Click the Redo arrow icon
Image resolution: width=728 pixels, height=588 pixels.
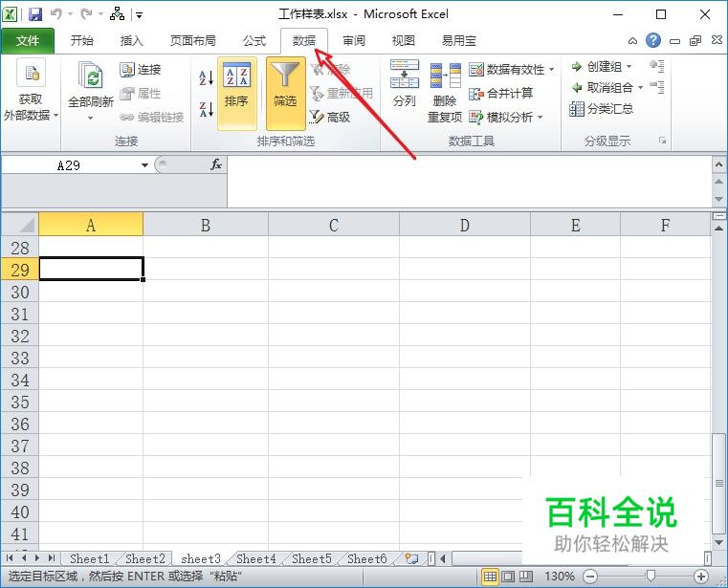point(86,14)
